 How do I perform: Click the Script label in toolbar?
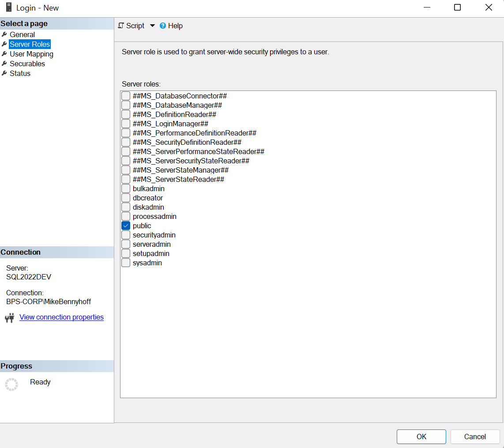pyautogui.click(x=135, y=26)
